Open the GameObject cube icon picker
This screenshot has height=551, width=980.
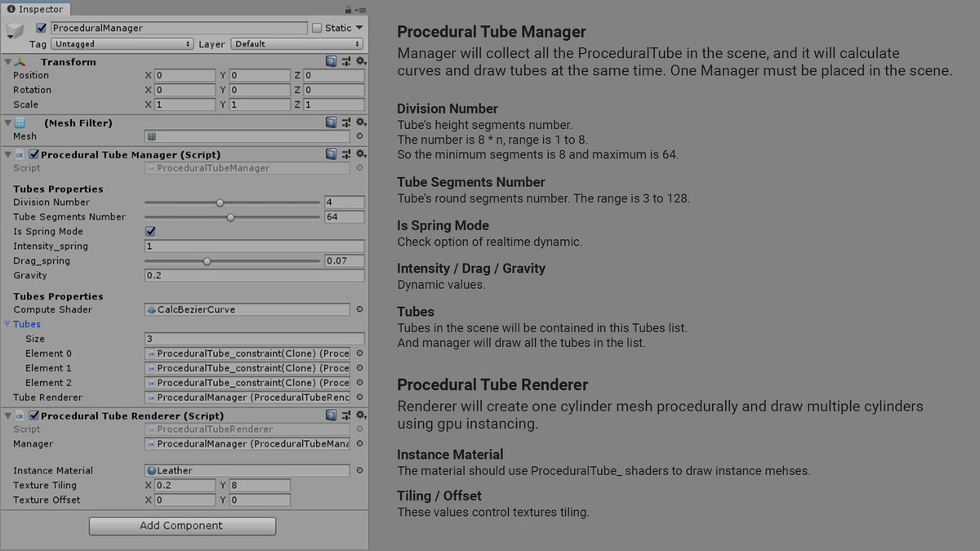(16, 32)
